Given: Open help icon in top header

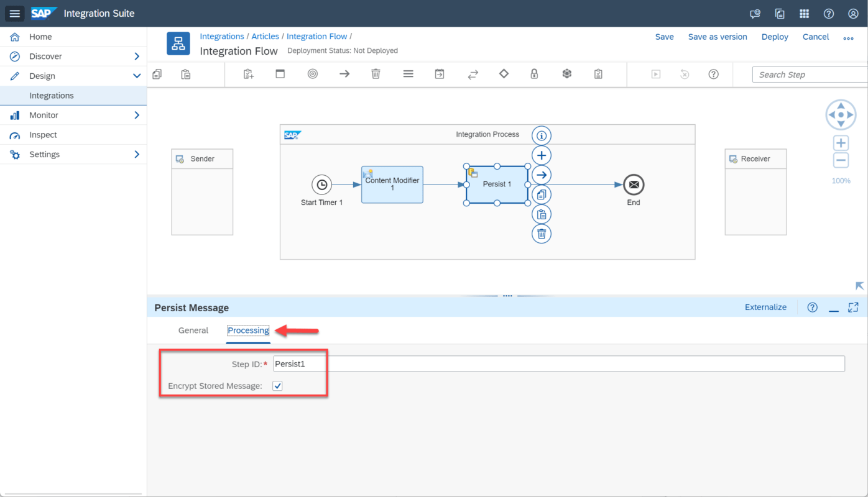Looking at the screenshot, I should coord(828,14).
